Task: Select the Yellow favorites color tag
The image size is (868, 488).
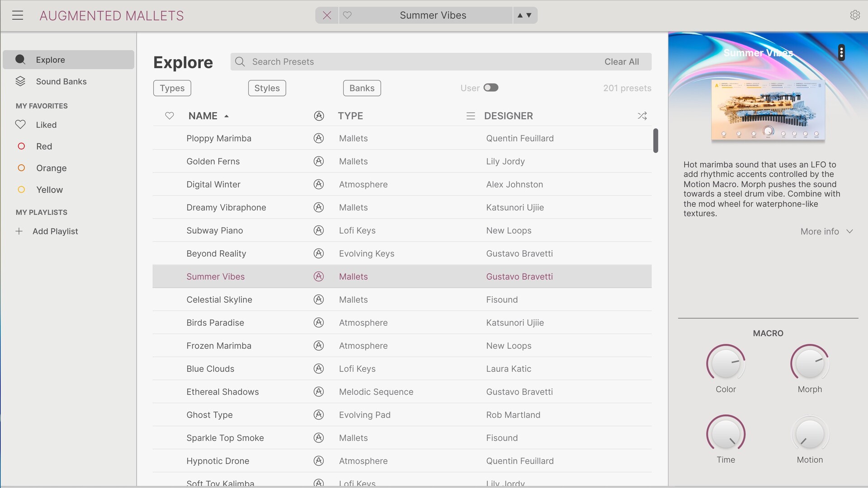Action: coord(49,190)
